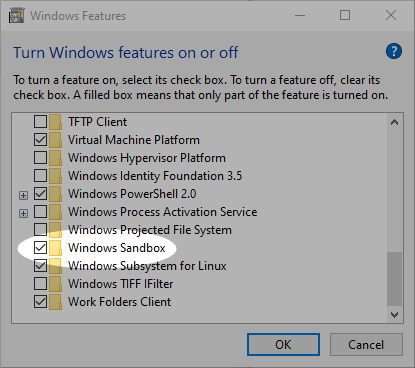
Task: Select the Windows TIFF IFilter label
Action: click(121, 284)
